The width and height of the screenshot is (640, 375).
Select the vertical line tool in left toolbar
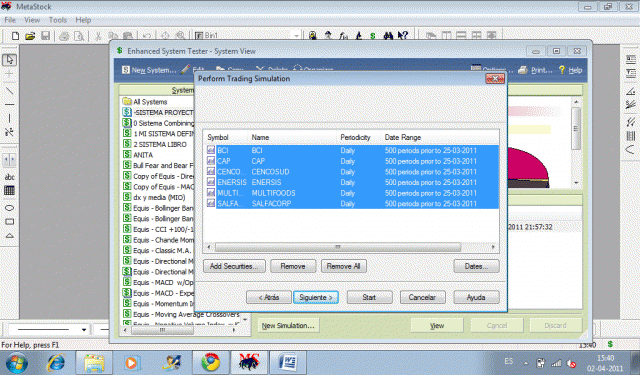click(x=9, y=118)
